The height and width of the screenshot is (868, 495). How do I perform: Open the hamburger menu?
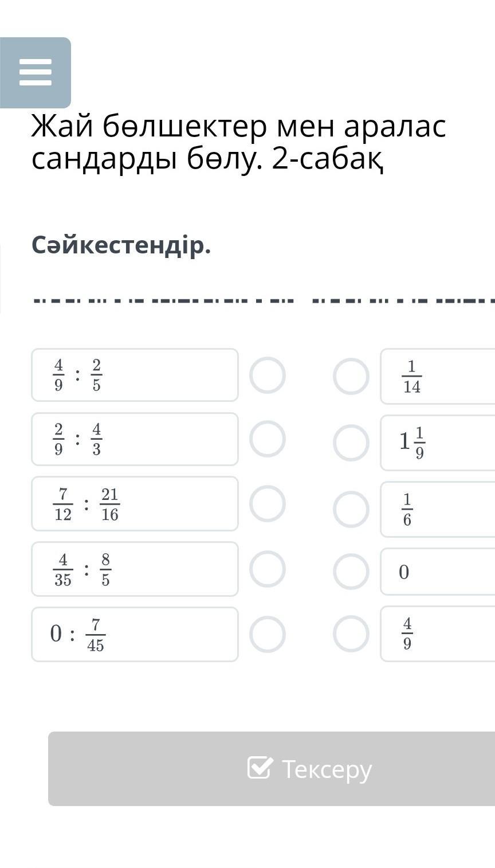coord(36,72)
